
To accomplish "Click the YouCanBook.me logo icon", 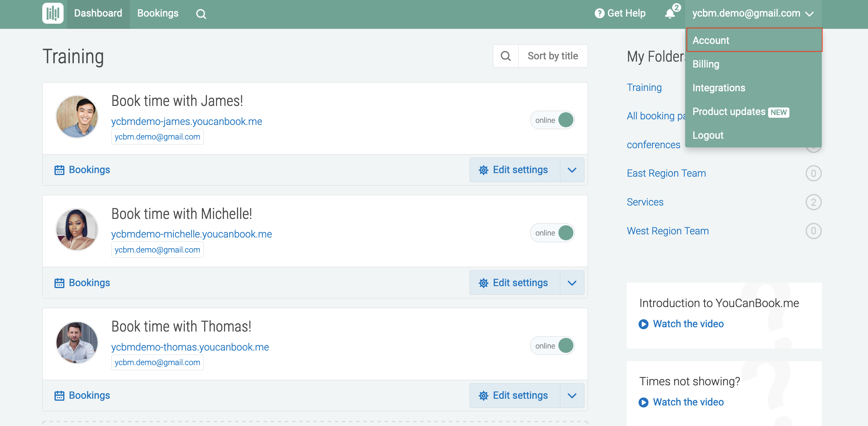I will [53, 13].
